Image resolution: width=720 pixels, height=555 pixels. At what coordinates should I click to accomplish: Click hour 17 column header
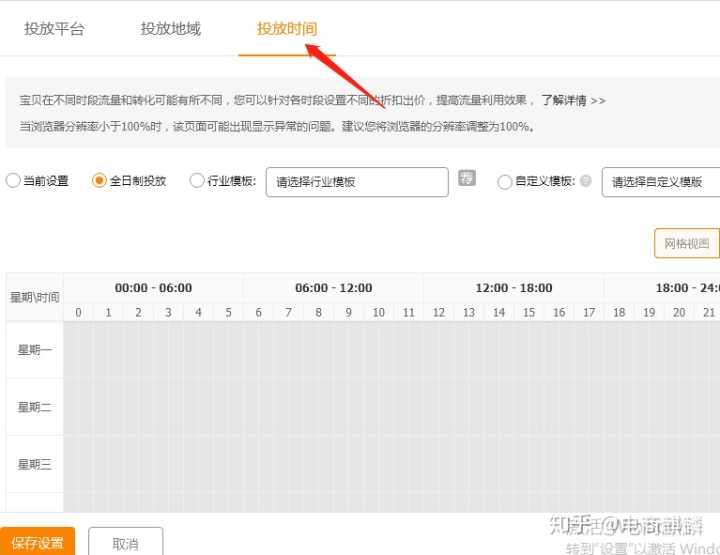(589, 313)
